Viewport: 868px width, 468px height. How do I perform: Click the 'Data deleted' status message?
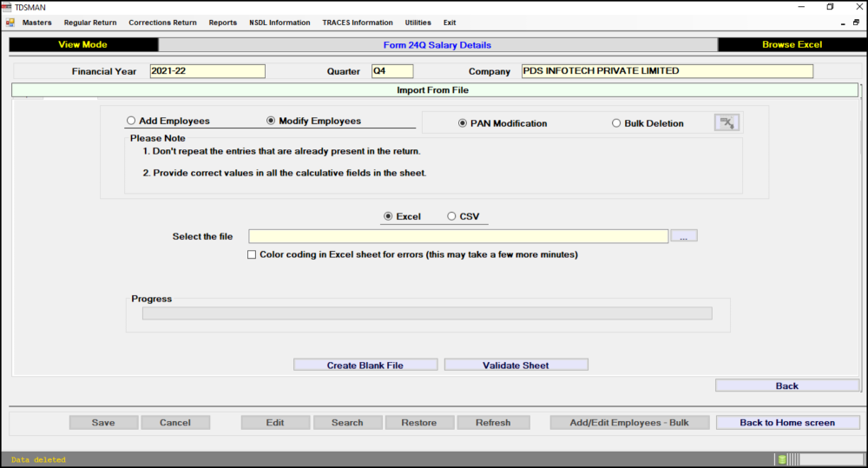pos(38,459)
